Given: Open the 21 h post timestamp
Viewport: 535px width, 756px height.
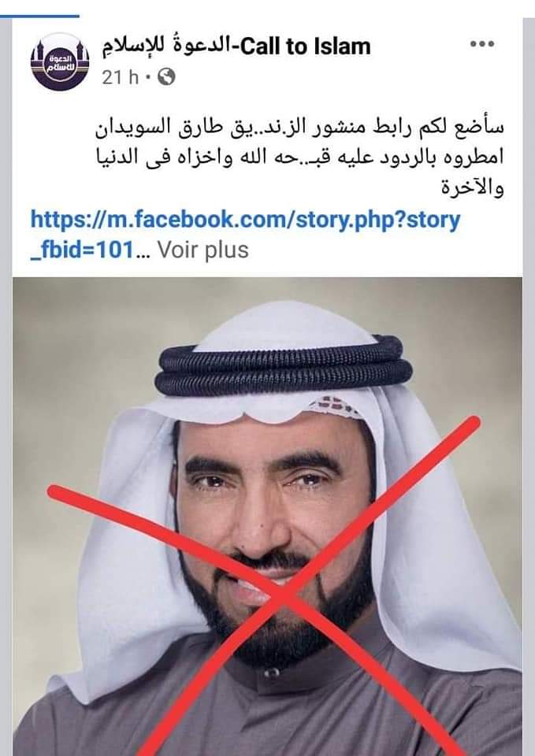Looking at the screenshot, I should point(120,77).
